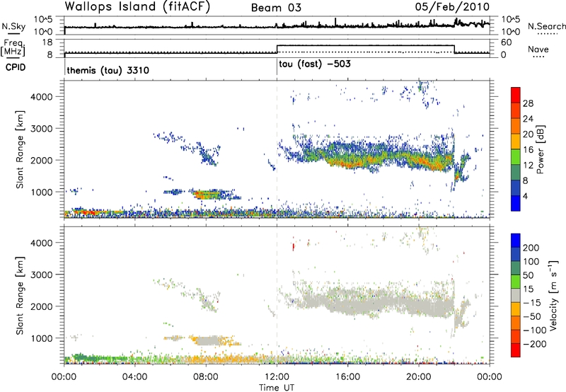Click the '12:00' time axis tick label
This screenshot has height=392, width=566.
pos(277,377)
